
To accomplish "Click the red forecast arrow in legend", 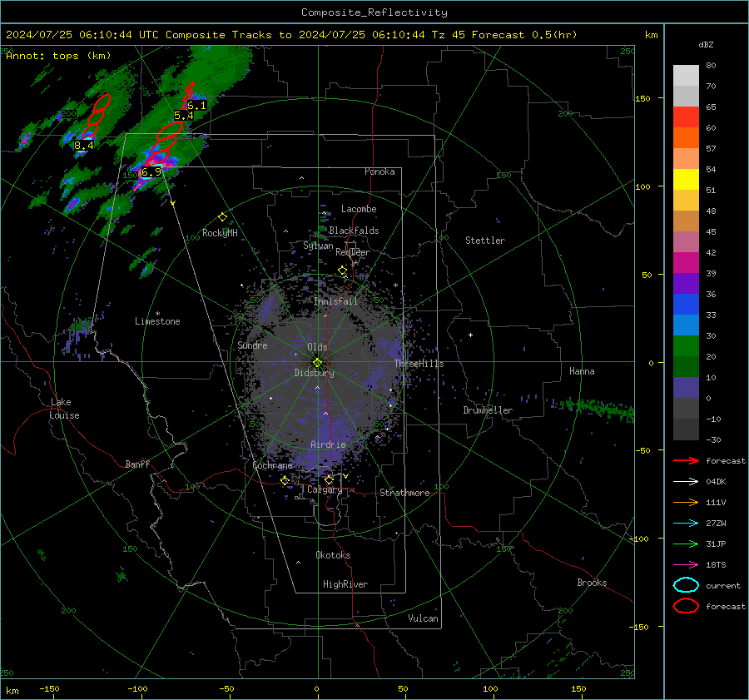I will pos(686,460).
